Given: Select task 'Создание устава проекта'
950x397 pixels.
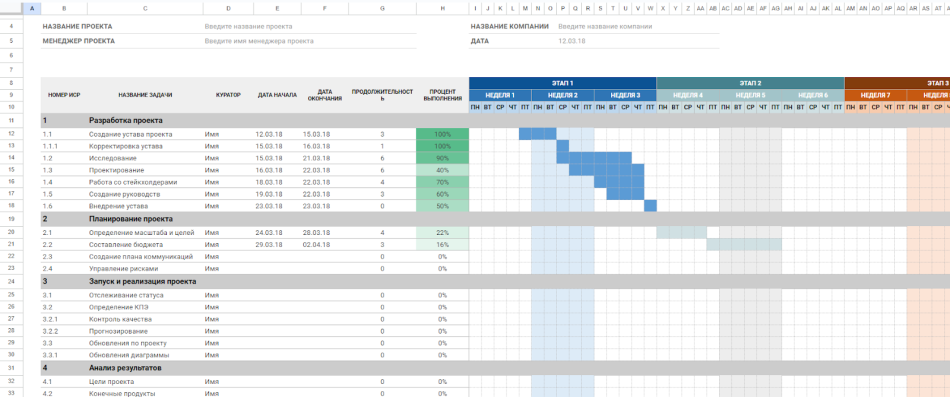Looking at the screenshot, I should [x=130, y=134].
